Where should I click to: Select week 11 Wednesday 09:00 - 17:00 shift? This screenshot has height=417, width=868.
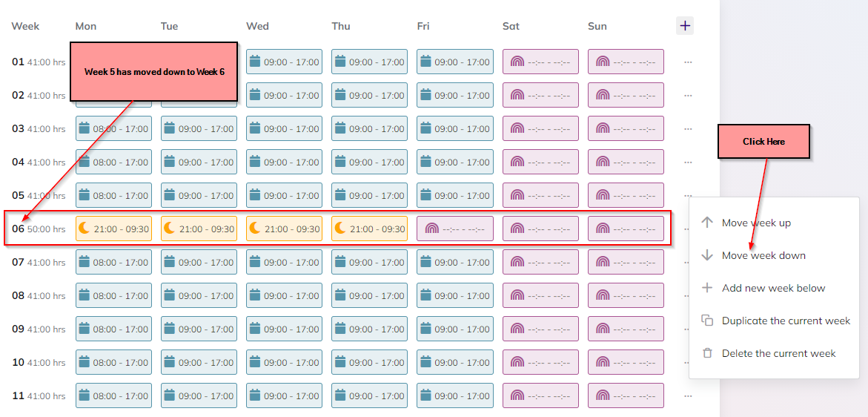point(284,396)
